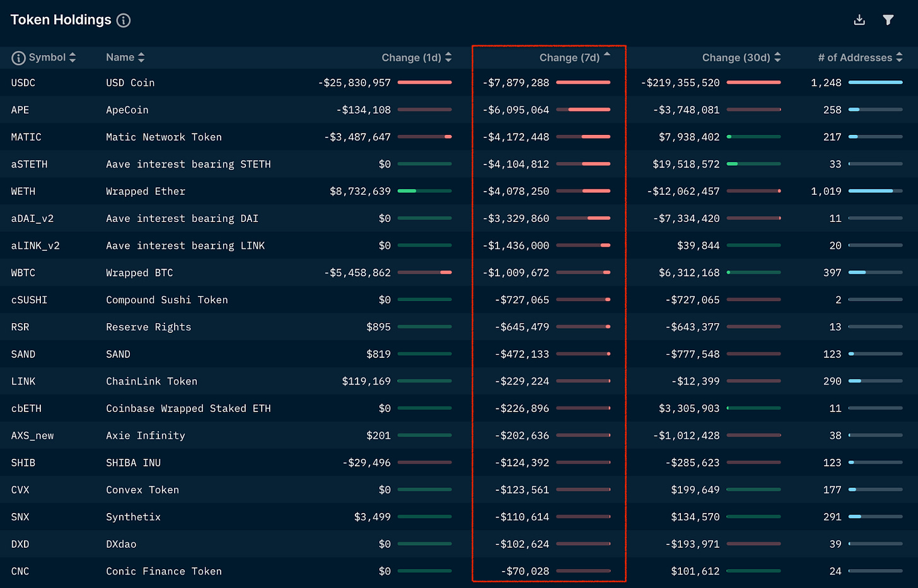Click the 7d value -$70,028
Viewport: 918px width, 588px height.
[x=525, y=571]
